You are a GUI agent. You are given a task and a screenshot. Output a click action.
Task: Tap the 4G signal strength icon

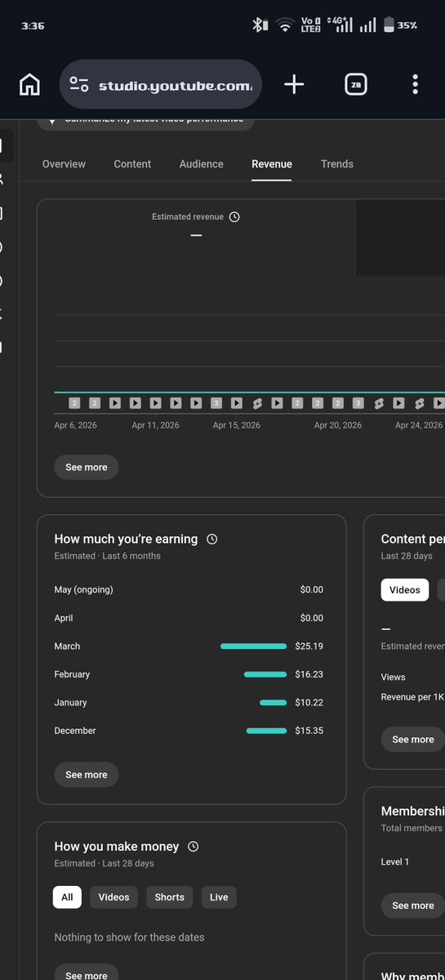pos(340,25)
